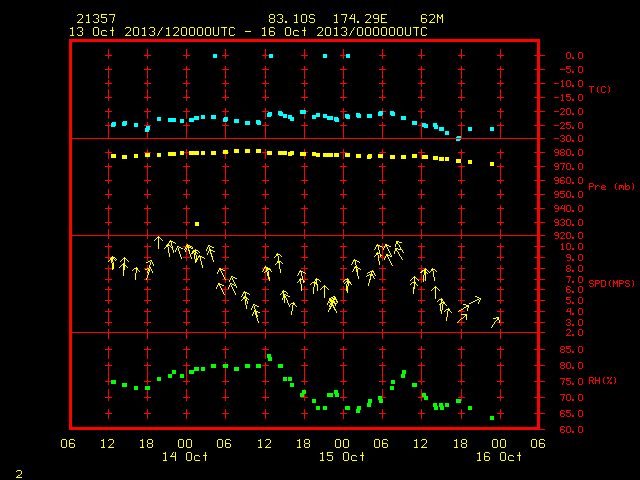Click the 174.29E longitude text
This screenshot has height=480, width=640.
[x=360, y=19]
